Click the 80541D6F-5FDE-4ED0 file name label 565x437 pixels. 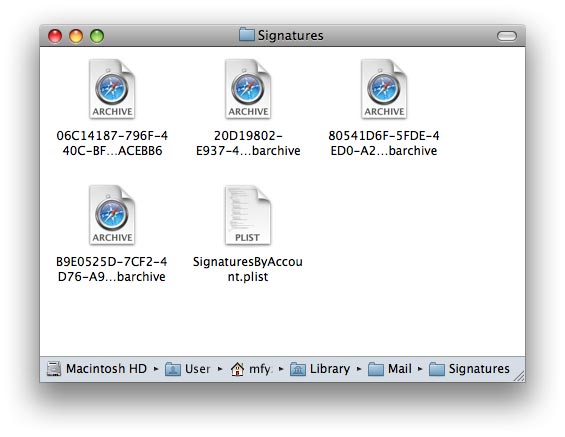coord(384,143)
